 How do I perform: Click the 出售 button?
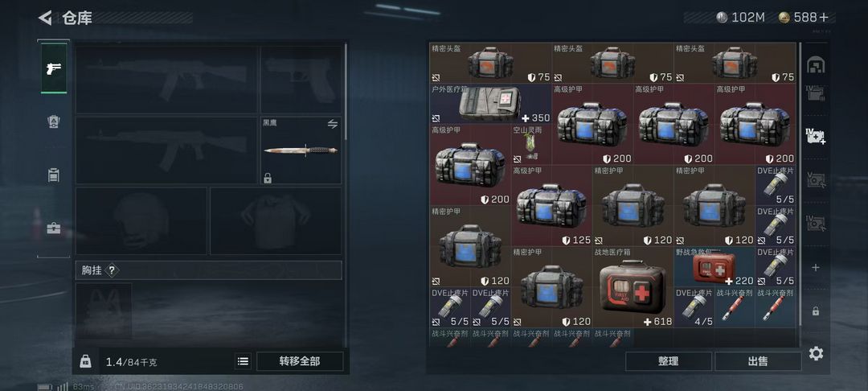coord(758,361)
